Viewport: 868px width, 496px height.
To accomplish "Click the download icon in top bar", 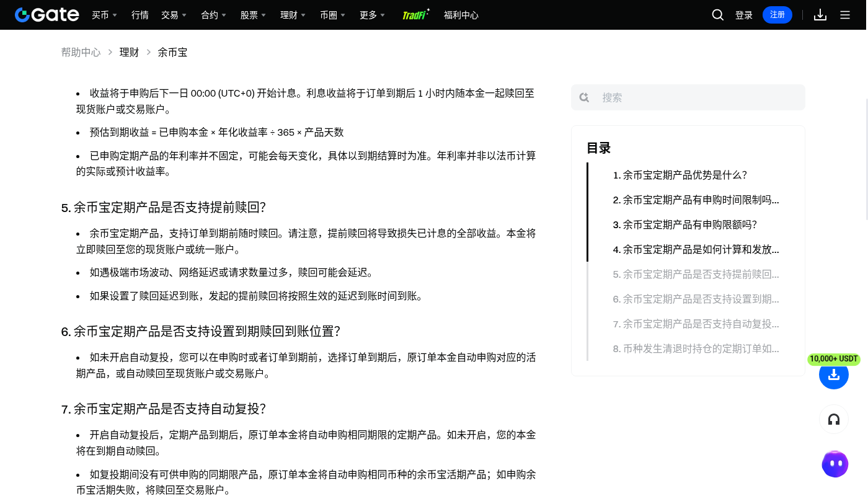I will click(x=820, y=15).
